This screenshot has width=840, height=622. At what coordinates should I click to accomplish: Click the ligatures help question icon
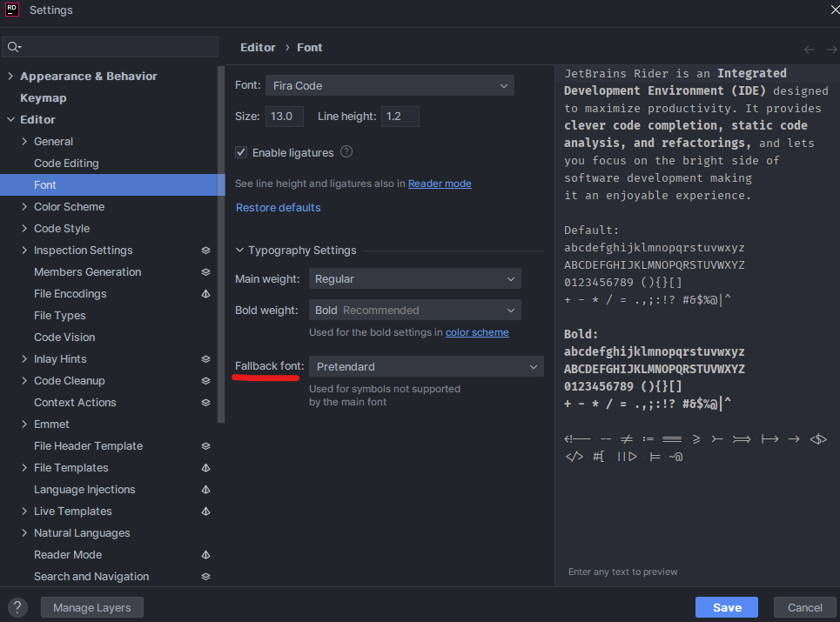click(346, 152)
